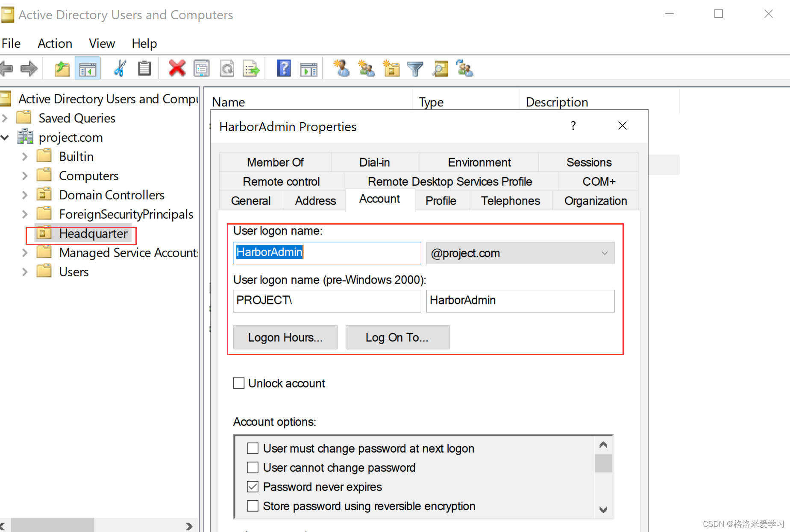Image resolution: width=790 pixels, height=532 pixels.
Task: Click the Create new group icon
Action: coord(366,68)
